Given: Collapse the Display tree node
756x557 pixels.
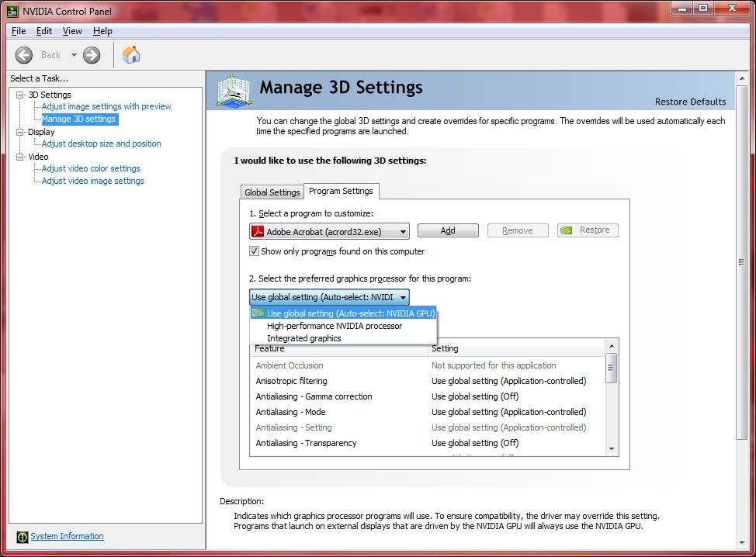Looking at the screenshot, I should (x=19, y=132).
